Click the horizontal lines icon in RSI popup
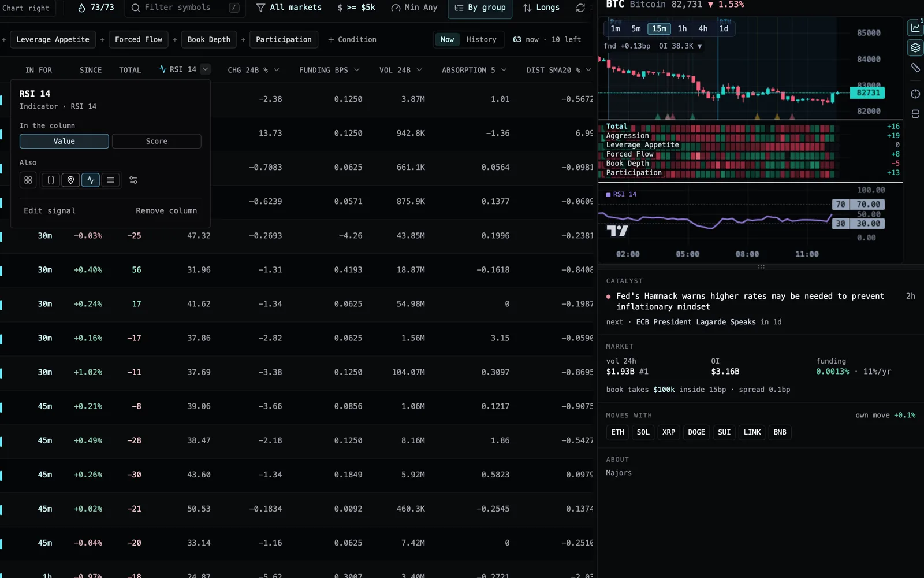This screenshot has width=924, height=578. pyautogui.click(x=110, y=180)
